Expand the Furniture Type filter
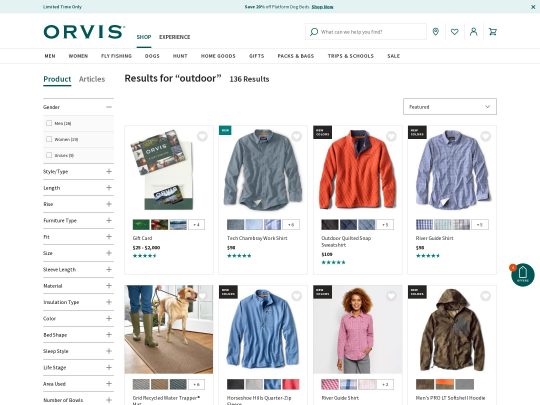540x405 pixels. (x=109, y=220)
